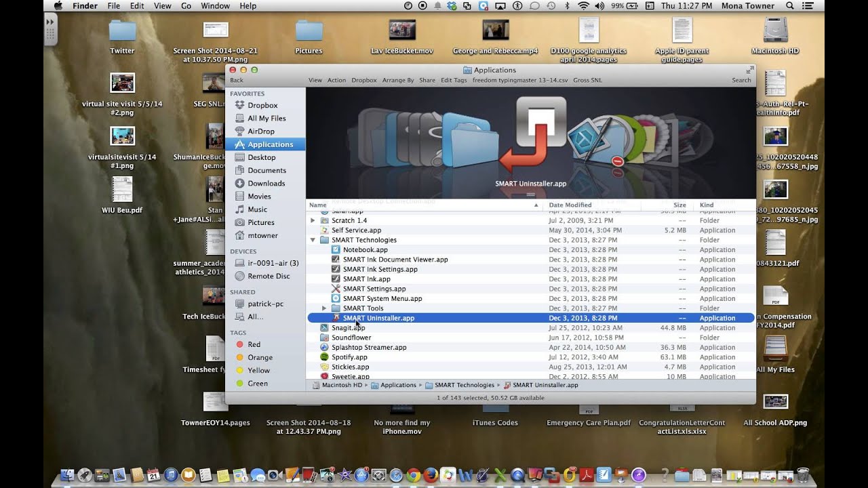Open the Action toolbar menu
The width and height of the screenshot is (868, 488).
336,80
